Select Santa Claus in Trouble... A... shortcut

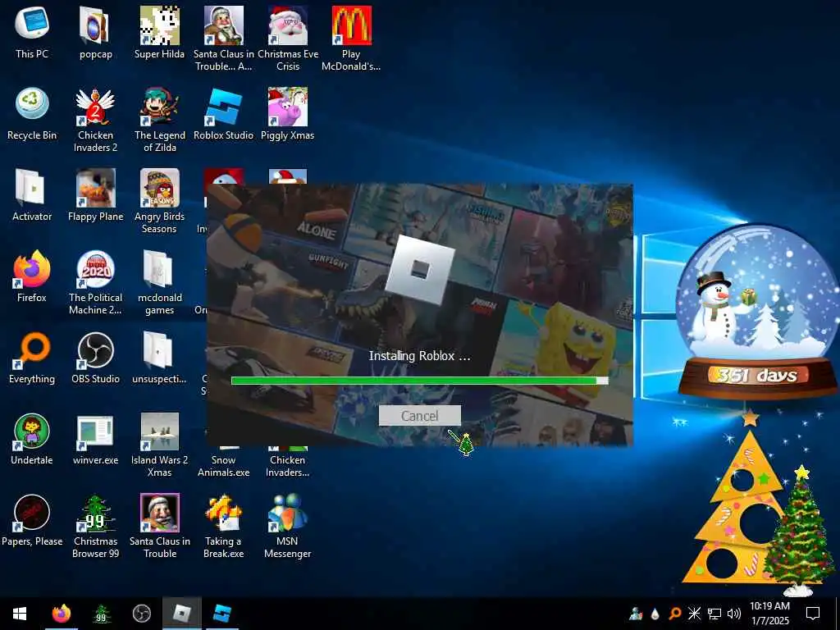click(x=223, y=39)
